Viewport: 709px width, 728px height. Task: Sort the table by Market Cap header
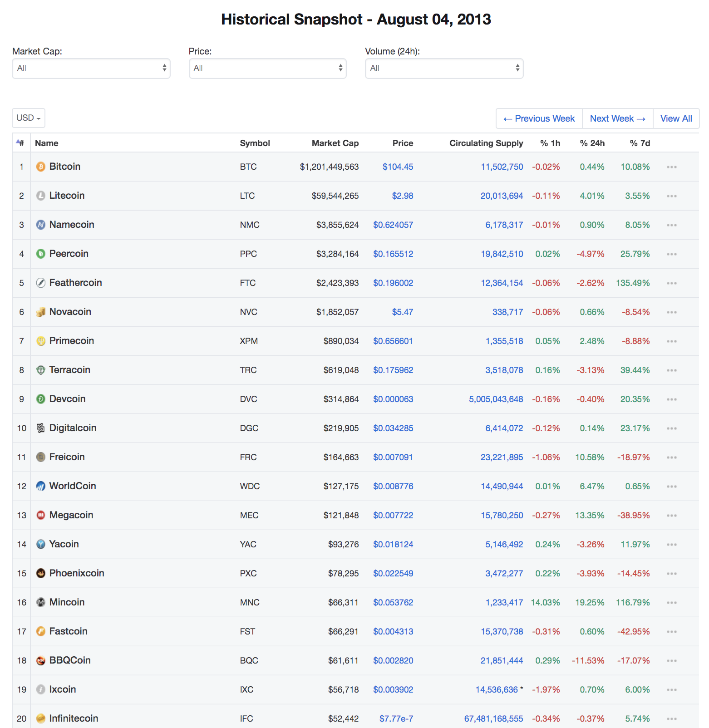[x=335, y=143]
